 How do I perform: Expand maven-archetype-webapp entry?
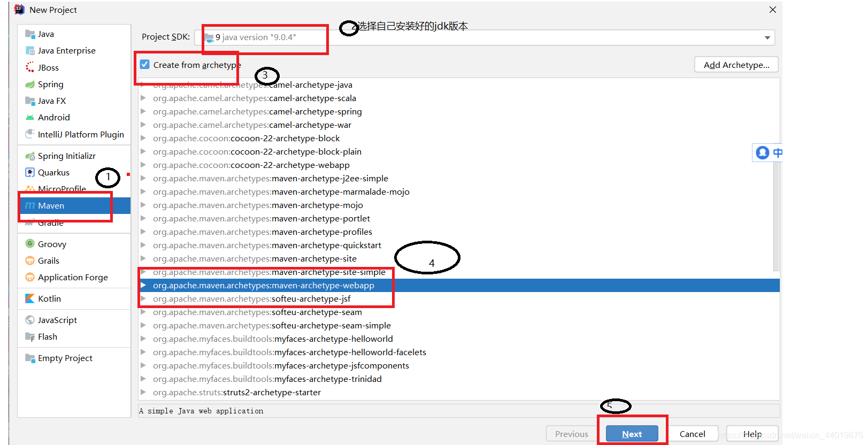tap(143, 285)
